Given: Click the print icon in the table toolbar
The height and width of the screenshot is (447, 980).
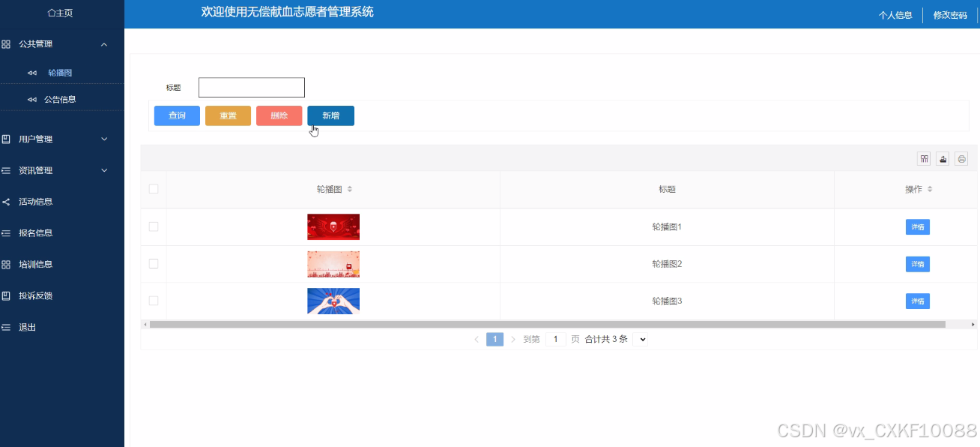Looking at the screenshot, I should coord(961,159).
